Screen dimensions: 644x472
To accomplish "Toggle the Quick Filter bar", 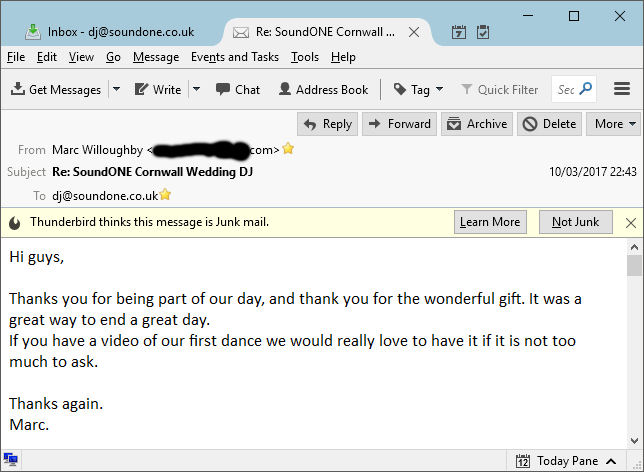I will [499, 89].
